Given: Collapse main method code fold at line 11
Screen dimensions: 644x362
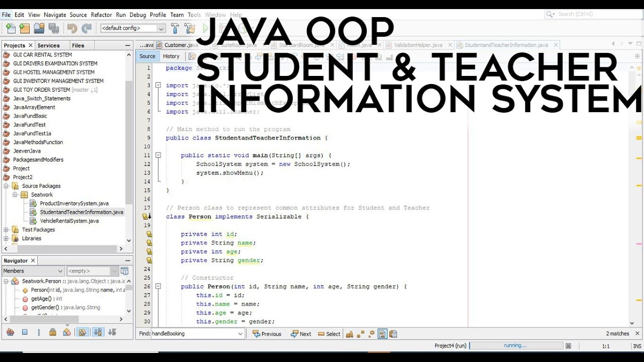Looking at the screenshot, I should [158, 155].
